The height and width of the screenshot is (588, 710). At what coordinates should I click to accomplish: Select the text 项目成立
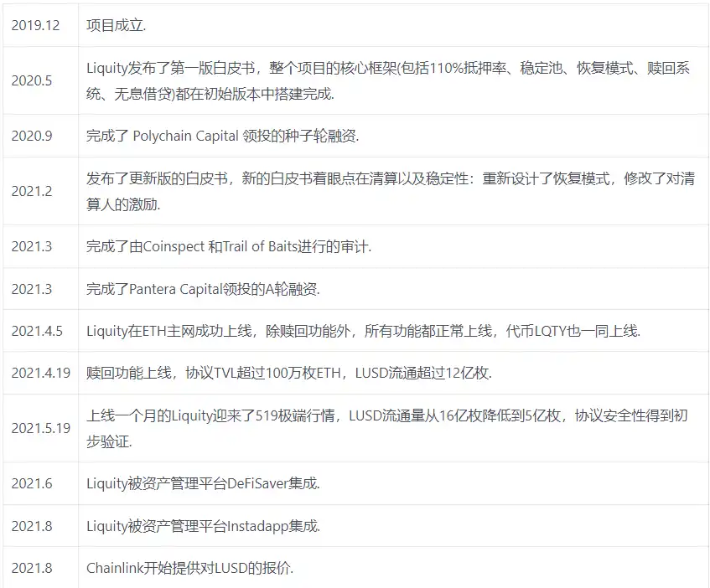point(116,25)
